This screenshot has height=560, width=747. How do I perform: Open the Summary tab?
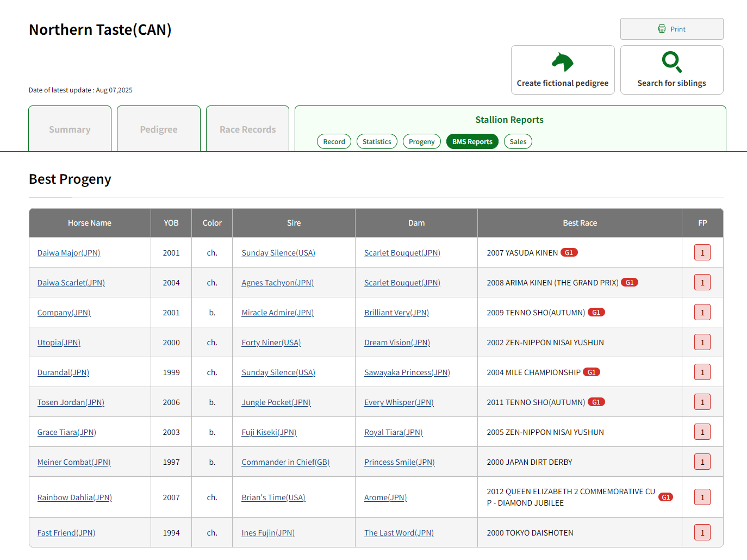click(x=70, y=129)
